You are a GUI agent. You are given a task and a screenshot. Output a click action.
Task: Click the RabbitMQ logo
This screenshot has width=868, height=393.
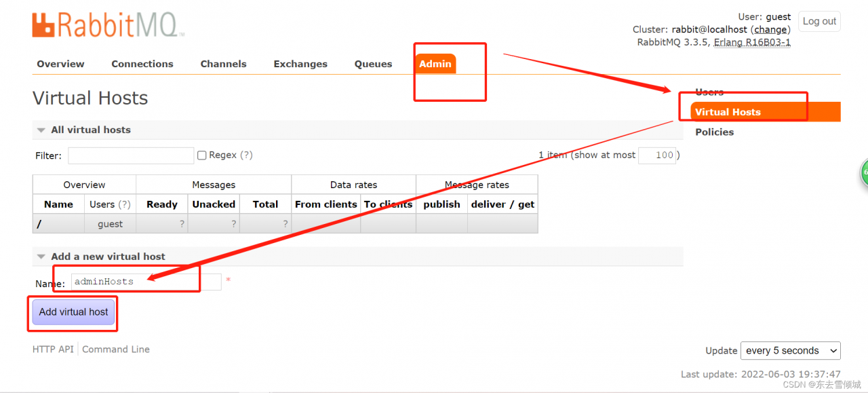coord(108,24)
